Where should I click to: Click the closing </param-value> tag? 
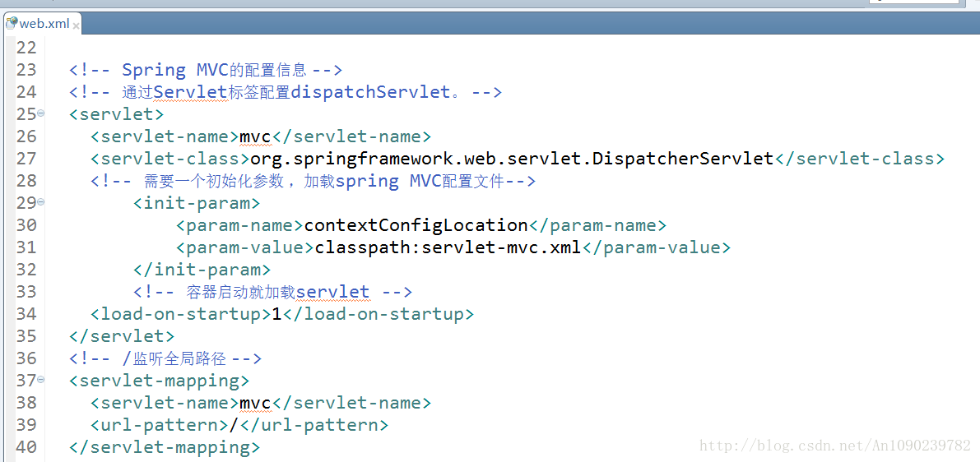[x=657, y=247]
